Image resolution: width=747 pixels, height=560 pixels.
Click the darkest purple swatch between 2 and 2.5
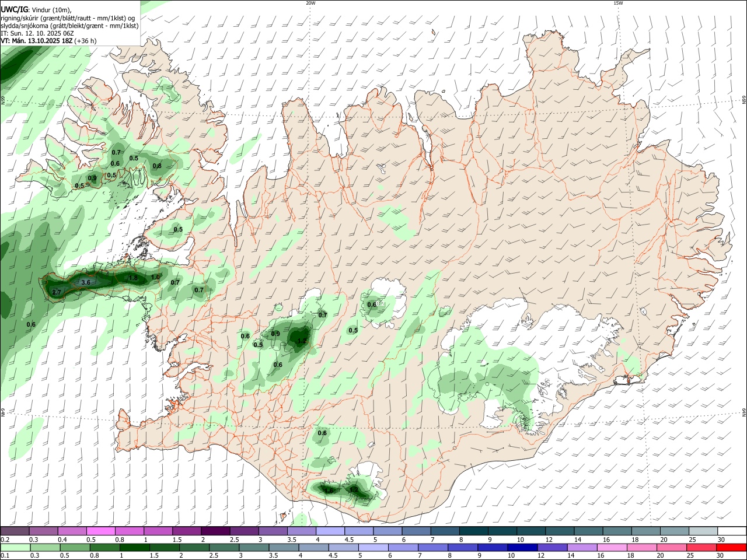[x=215, y=531]
